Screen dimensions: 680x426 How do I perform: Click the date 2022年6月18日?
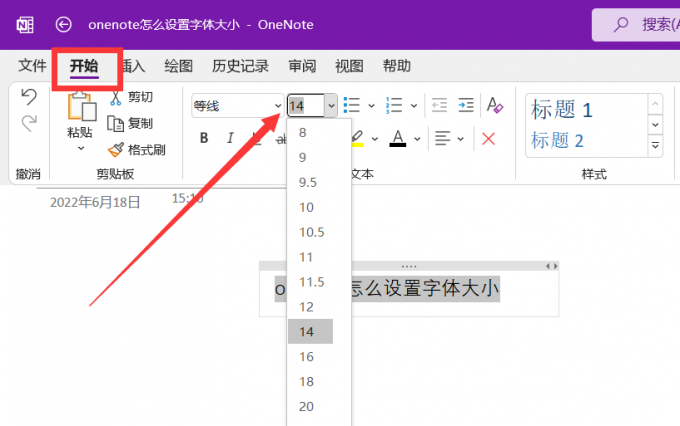click(95, 202)
